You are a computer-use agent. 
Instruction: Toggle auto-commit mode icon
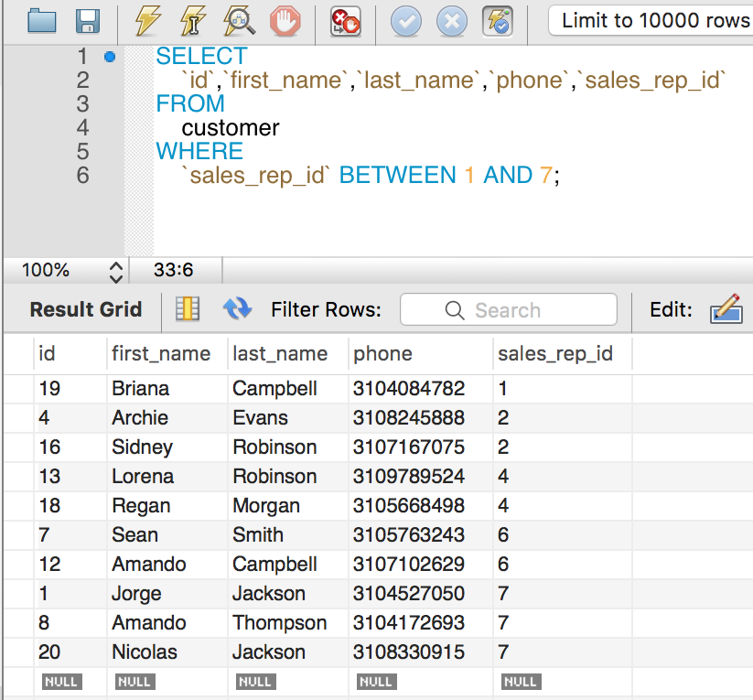(x=498, y=21)
